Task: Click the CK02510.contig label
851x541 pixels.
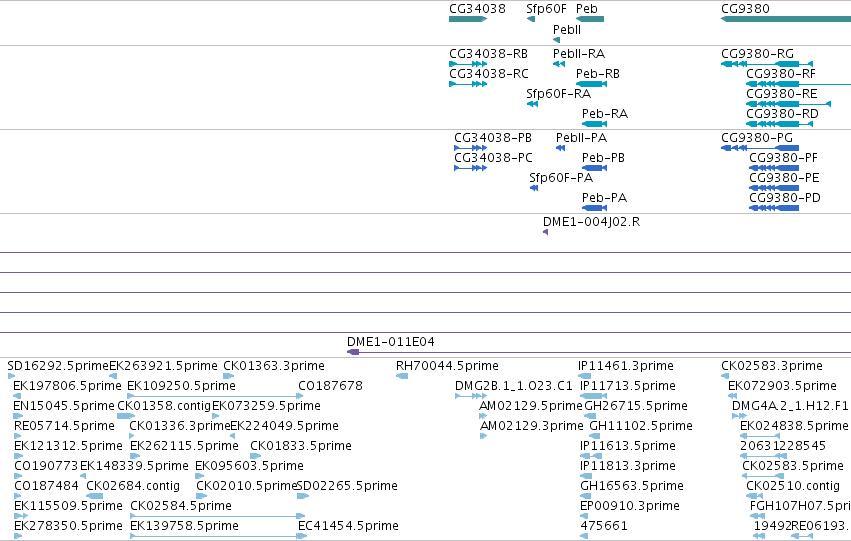Action: (793, 486)
